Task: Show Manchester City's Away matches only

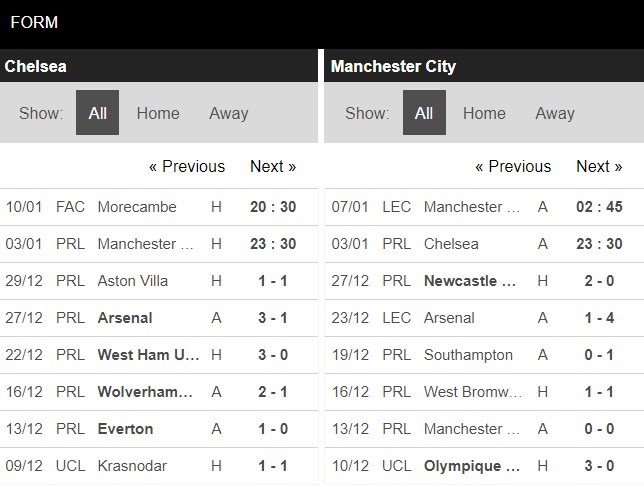Action: (x=554, y=113)
